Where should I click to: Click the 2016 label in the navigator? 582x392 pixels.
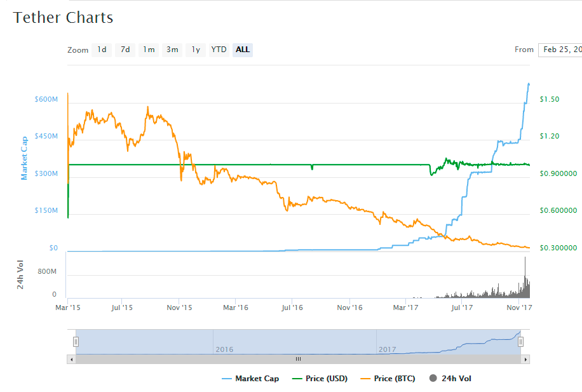click(x=224, y=349)
